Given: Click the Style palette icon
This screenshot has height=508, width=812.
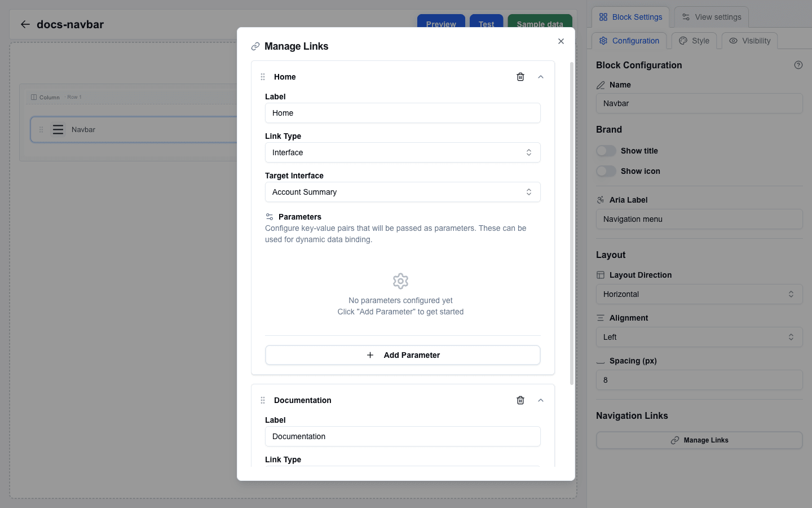Looking at the screenshot, I should point(683,41).
